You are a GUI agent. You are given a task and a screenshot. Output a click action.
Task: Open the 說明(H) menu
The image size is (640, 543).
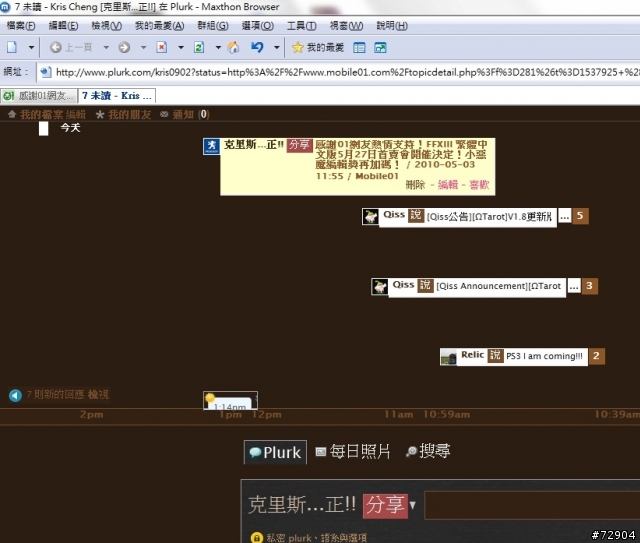pos(392,26)
